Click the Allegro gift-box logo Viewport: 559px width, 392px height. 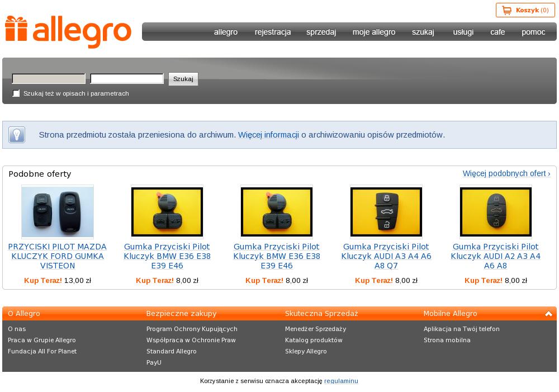(68, 32)
